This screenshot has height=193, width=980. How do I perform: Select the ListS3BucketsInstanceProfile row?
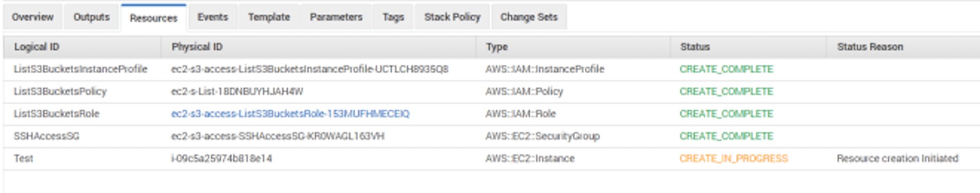[x=492, y=69]
